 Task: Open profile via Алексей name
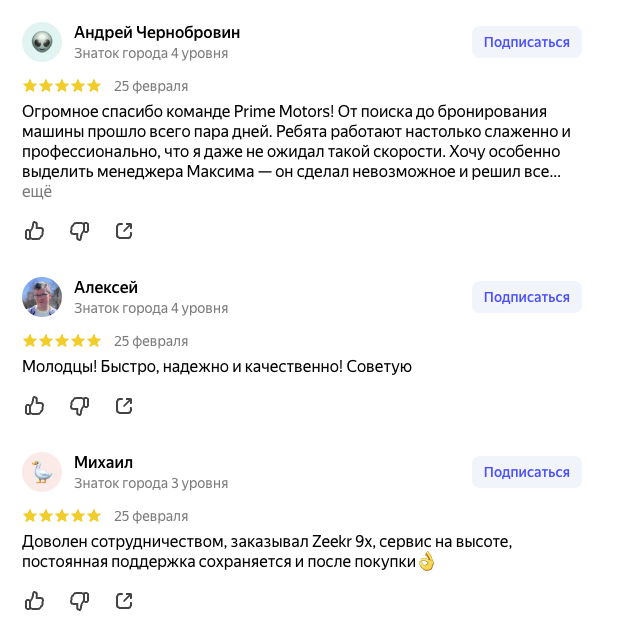click(x=106, y=288)
